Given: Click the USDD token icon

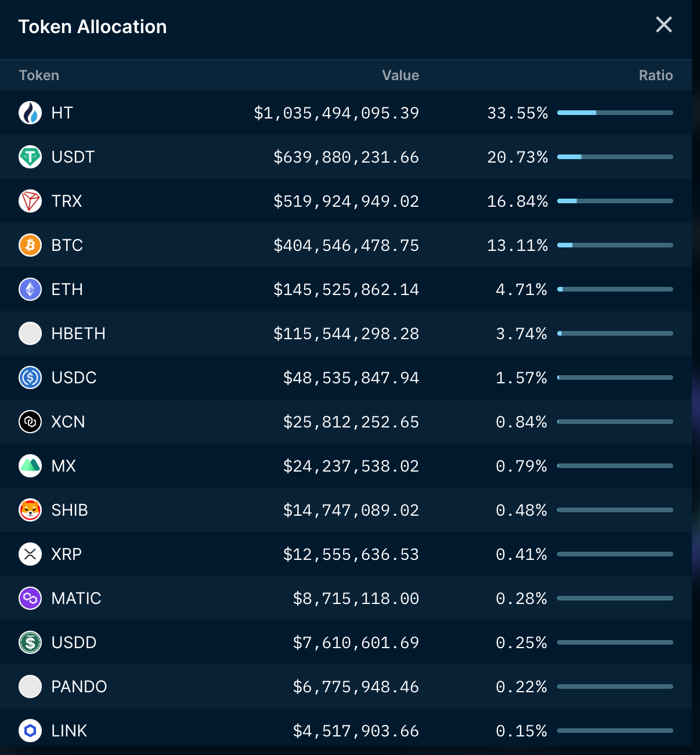Looking at the screenshot, I should [x=30, y=642].
